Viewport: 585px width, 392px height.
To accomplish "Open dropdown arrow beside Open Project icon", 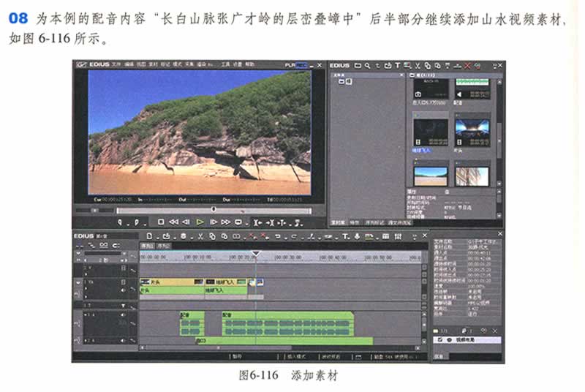I will point(175,238).
